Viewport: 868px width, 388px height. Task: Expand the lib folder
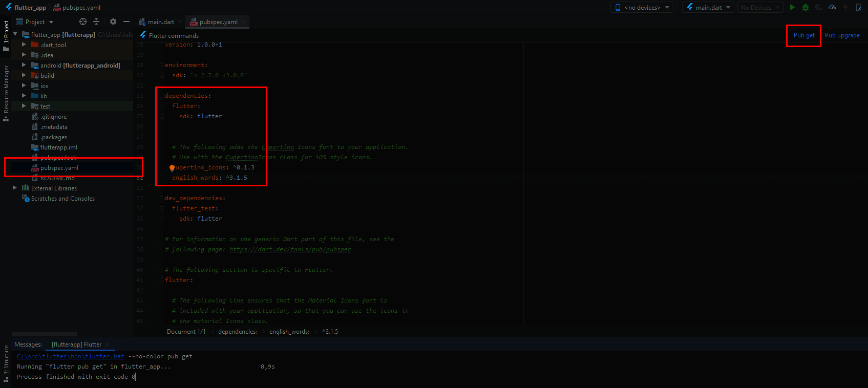coord(24,96)
